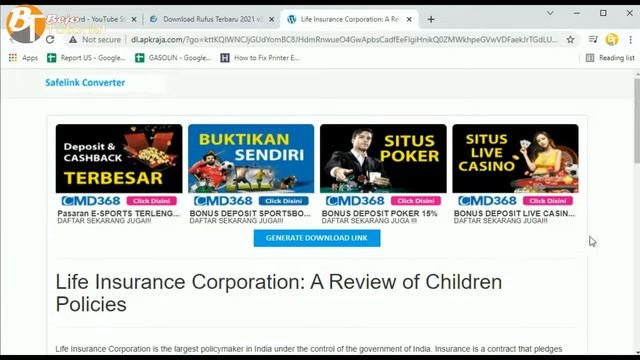Open the Pasaran E-Sports Terleng... ad text

click(x=118, y=213)
